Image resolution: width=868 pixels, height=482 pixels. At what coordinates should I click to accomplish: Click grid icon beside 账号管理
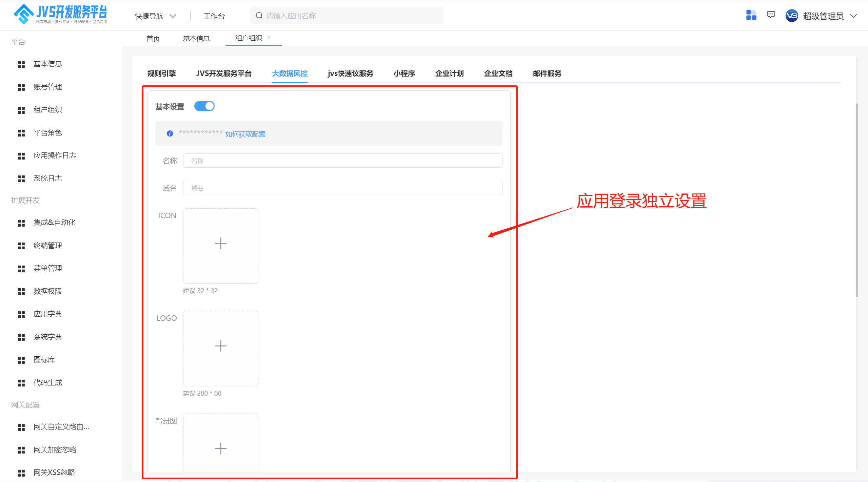[21, 87]
